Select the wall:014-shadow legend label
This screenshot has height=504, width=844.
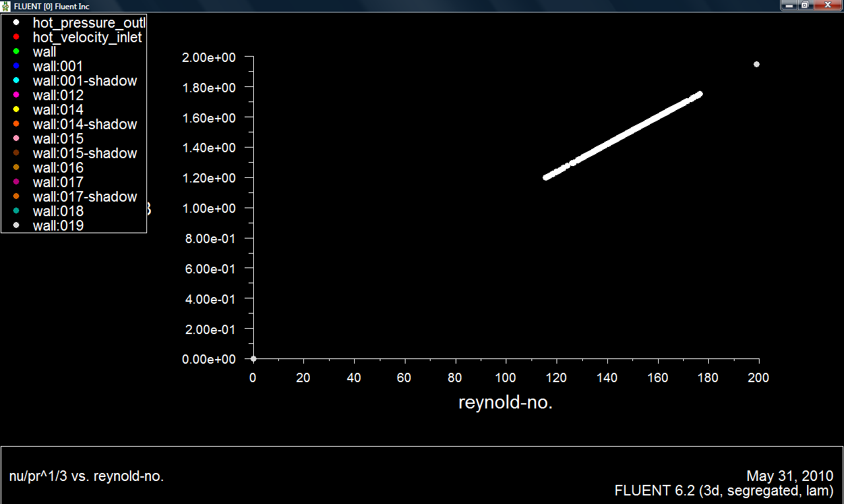pos(84,125)
